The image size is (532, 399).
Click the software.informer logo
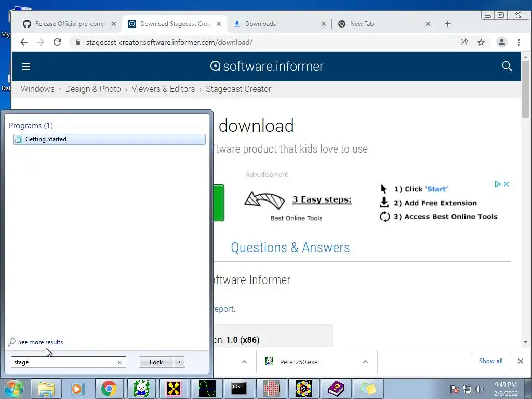point(267,66)
